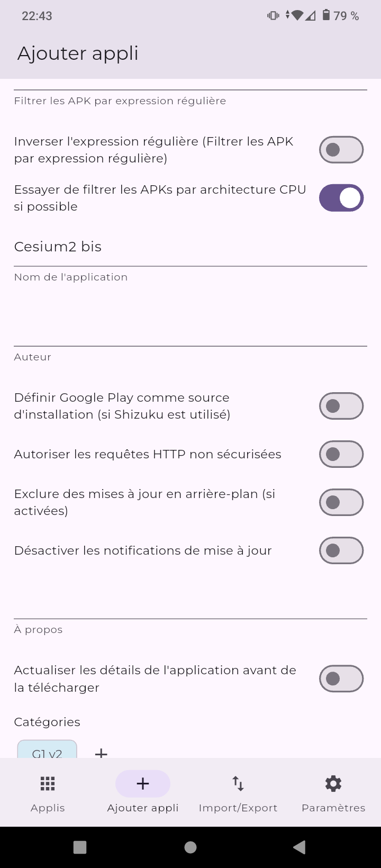This screenshot has height=868, width=381.
Task: Allow unsecured HTTP requests toggle
Action: click(x=341, y=454)
